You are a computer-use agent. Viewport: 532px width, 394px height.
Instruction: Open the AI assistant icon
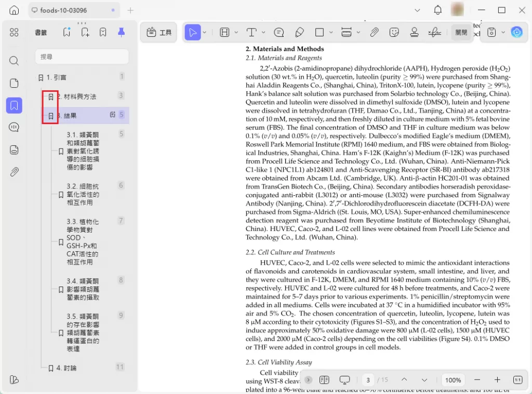click(517, 32)
